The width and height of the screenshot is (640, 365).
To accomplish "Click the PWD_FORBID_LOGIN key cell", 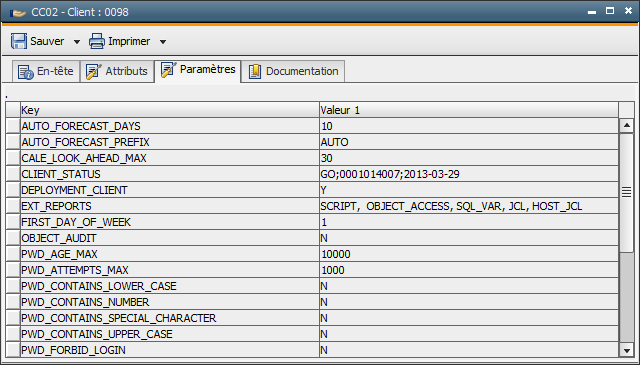I will [x=170, y=350].
